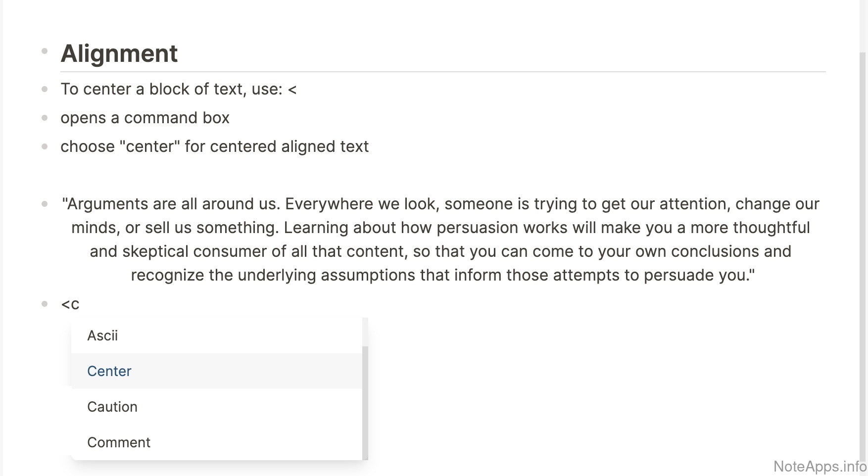Click inside the centered 'Arguments are all around us' quote
This screenshot has width=868, height=476.
tap(440, 239)
